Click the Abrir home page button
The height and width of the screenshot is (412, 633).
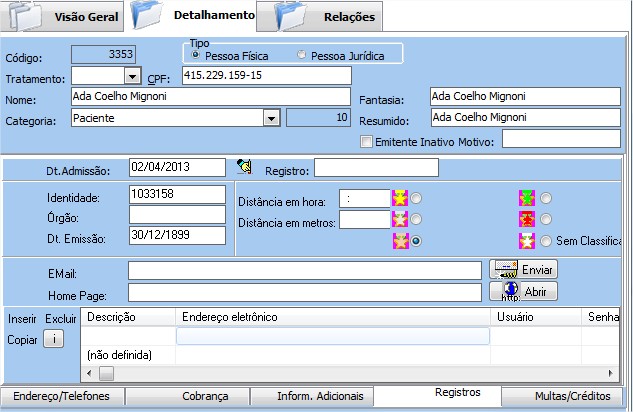click(x=523, y=292)
